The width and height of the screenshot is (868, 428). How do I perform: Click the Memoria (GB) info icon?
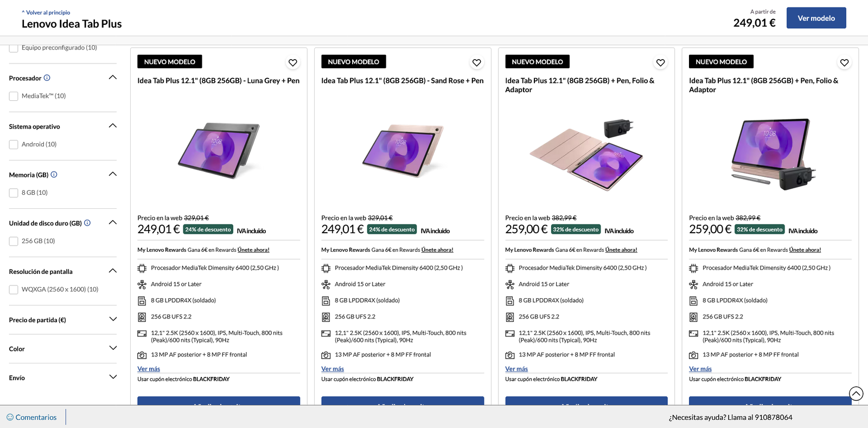(54, 175)
